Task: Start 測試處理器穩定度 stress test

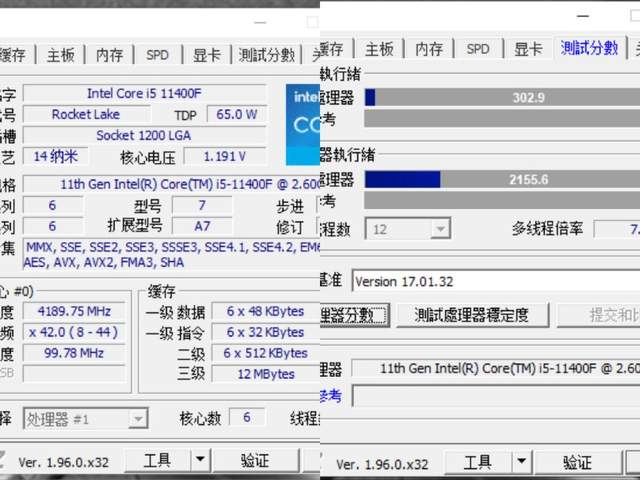Action: click(472, 315)
